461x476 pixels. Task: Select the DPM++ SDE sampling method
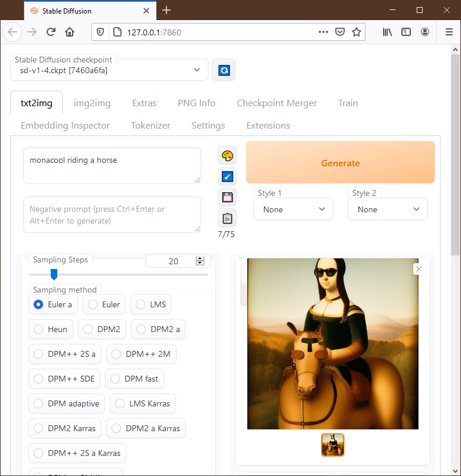[x=64, y=379]
